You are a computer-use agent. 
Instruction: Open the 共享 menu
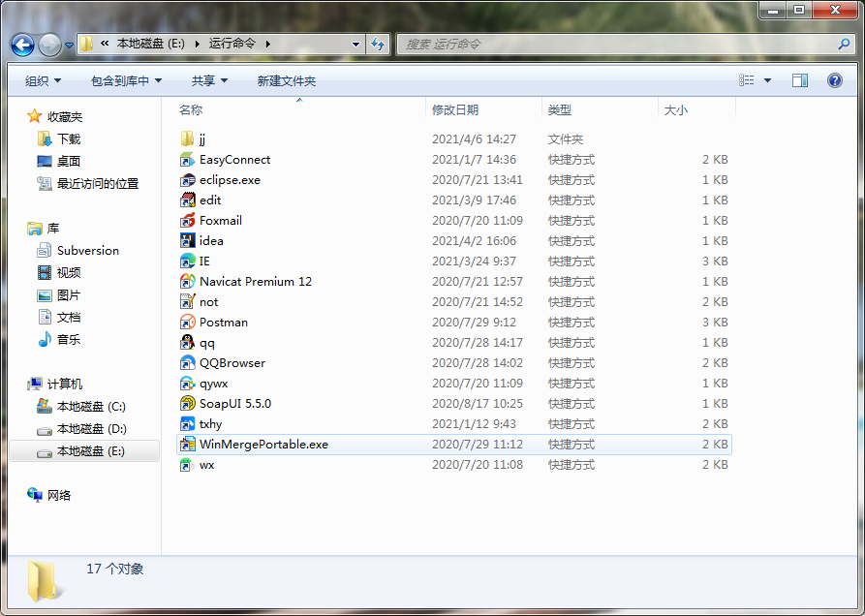[x=209, y=81]
